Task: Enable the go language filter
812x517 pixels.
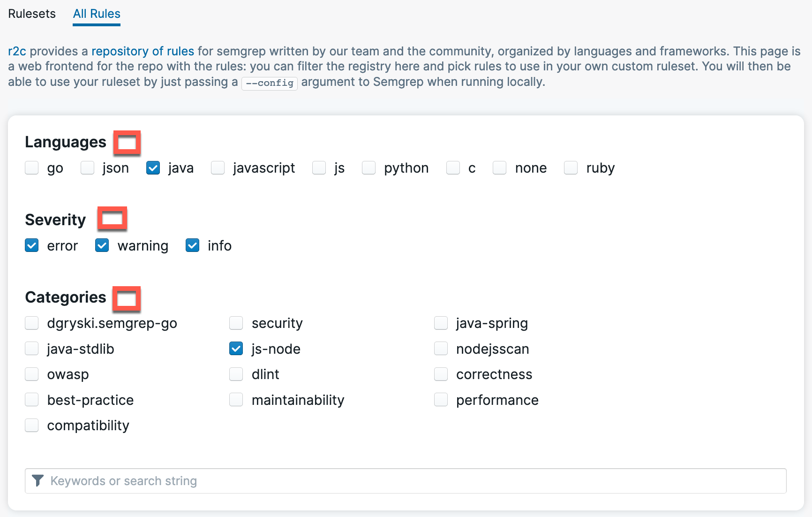Action: coord(31,167)
